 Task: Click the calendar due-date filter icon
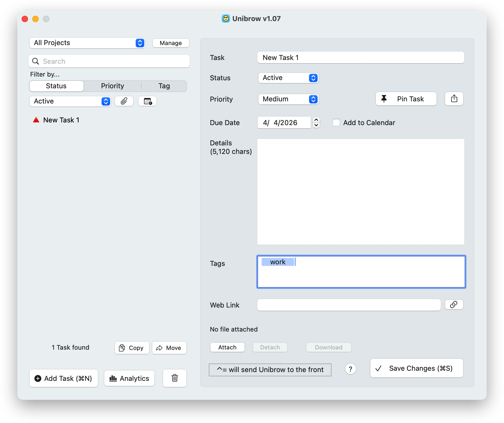pyautogui.click(x=147, y=101)
